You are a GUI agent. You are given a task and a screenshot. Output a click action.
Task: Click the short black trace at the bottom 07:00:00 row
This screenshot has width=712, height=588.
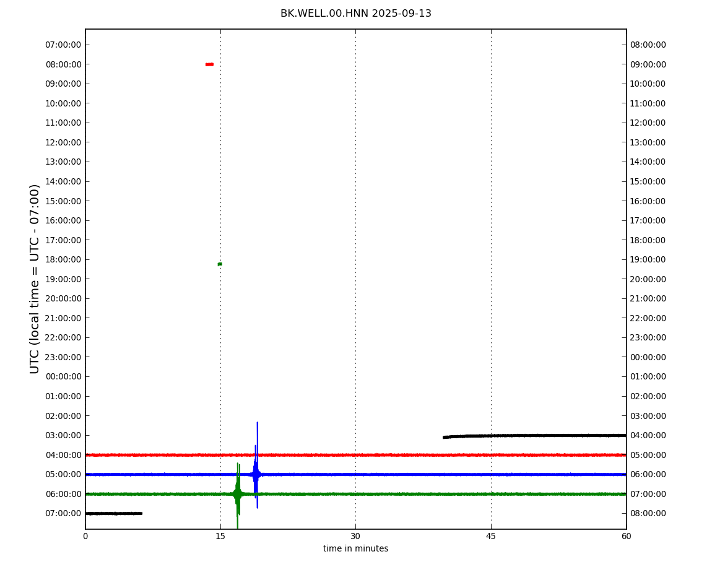pyautogui.click(x=114, y=514)
